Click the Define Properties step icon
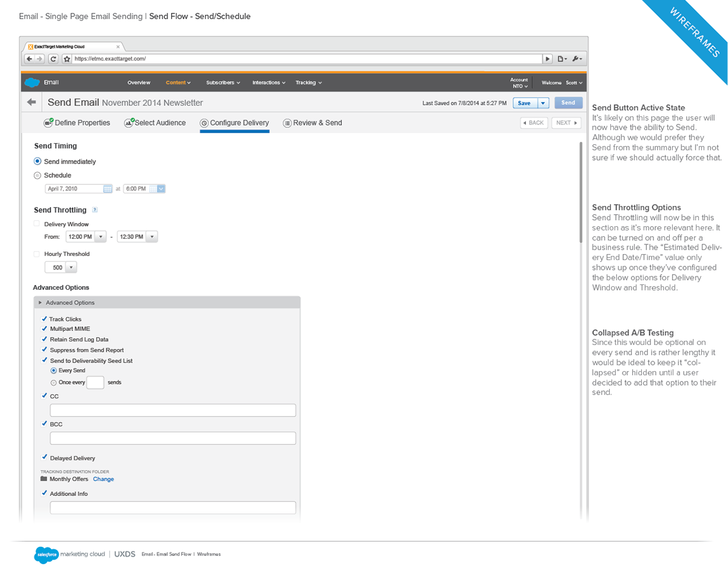728x573 pixels. [x=49, y=122]
